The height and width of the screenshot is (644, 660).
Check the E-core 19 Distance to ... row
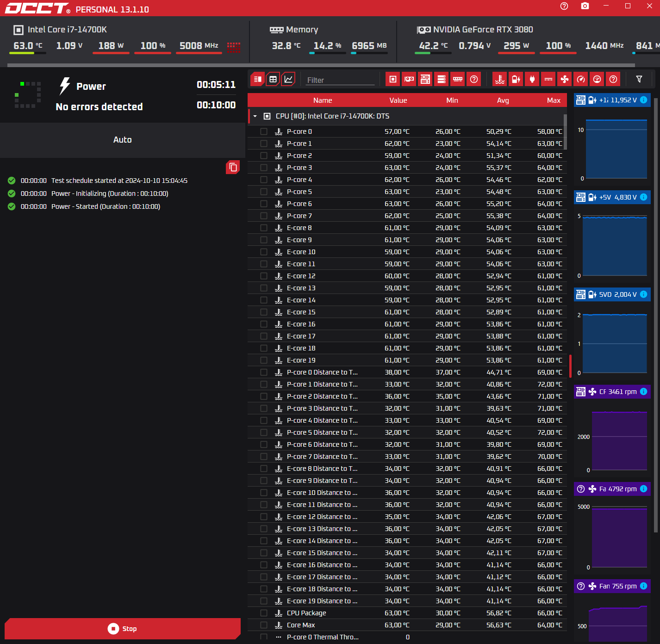tap(264, 601)
